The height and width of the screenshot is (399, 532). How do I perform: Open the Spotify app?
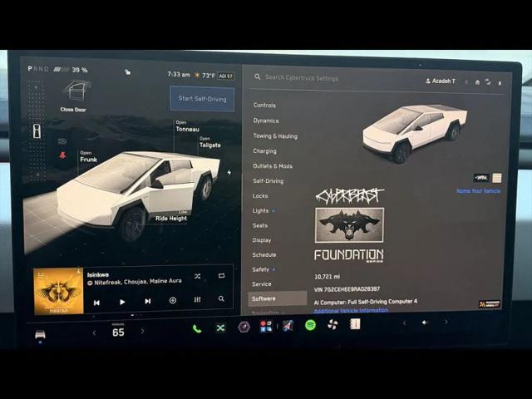(310, 325)
